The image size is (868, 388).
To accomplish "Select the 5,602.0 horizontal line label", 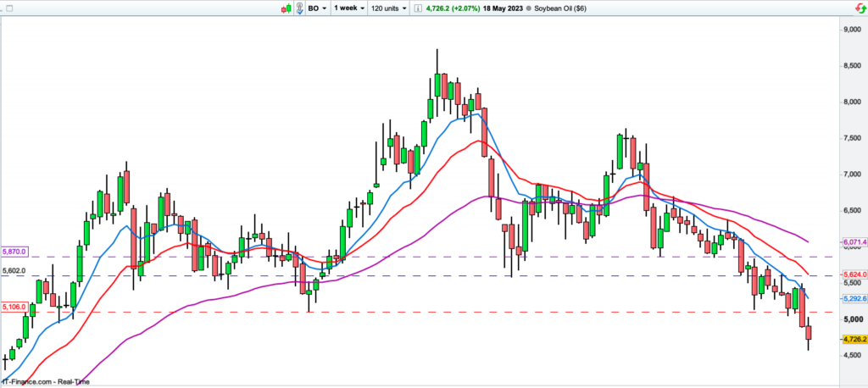I will (14, 271).
